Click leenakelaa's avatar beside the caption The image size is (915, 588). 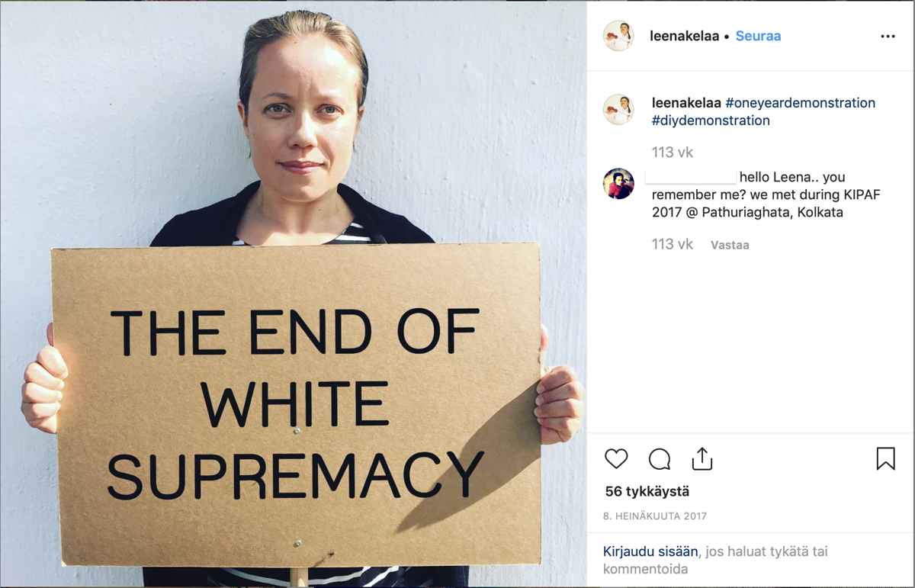618,110
